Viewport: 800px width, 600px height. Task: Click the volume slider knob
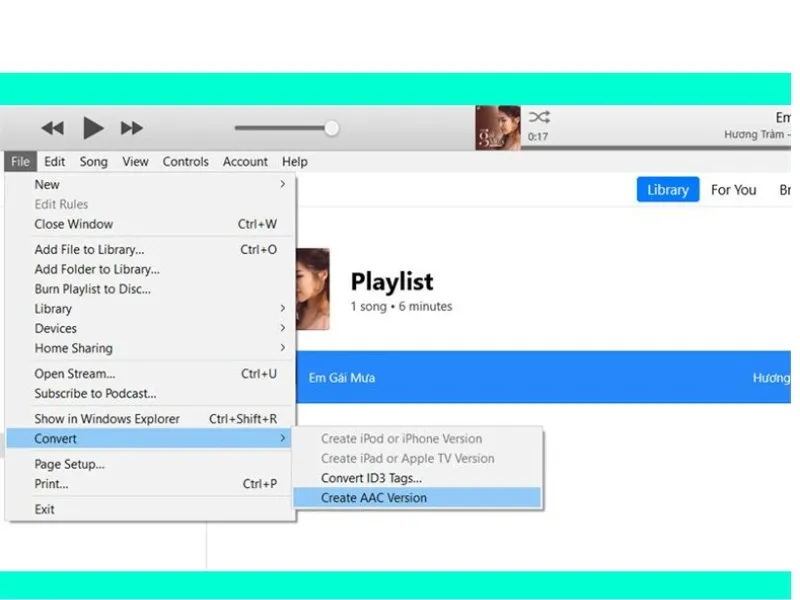[332, 128]
